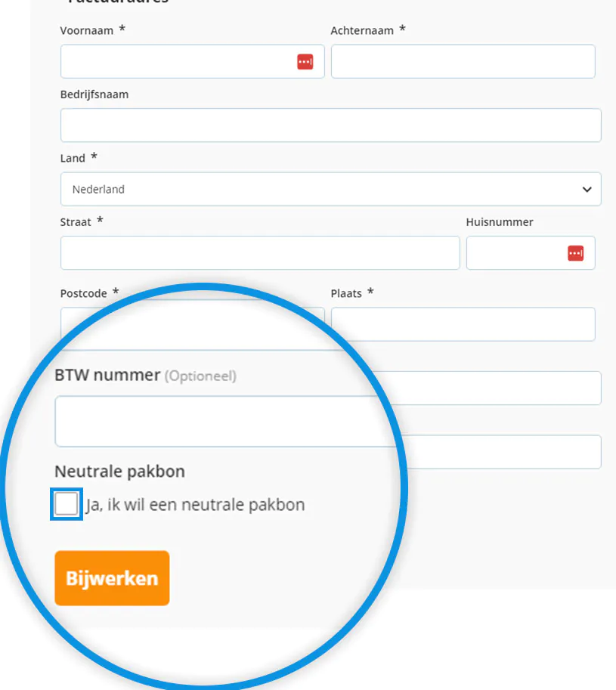
Task: Click the red autofill icon in Huisnummer field
Action: 575,253
